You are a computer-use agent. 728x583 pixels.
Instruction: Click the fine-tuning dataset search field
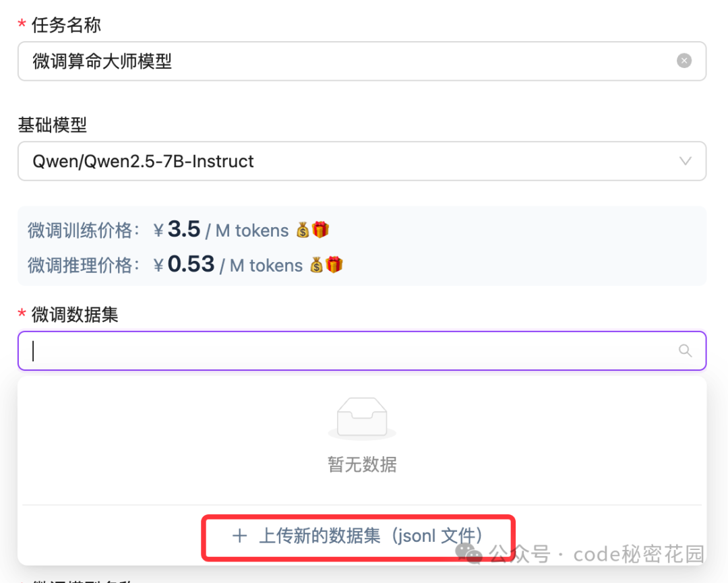[x=362, y=351]
